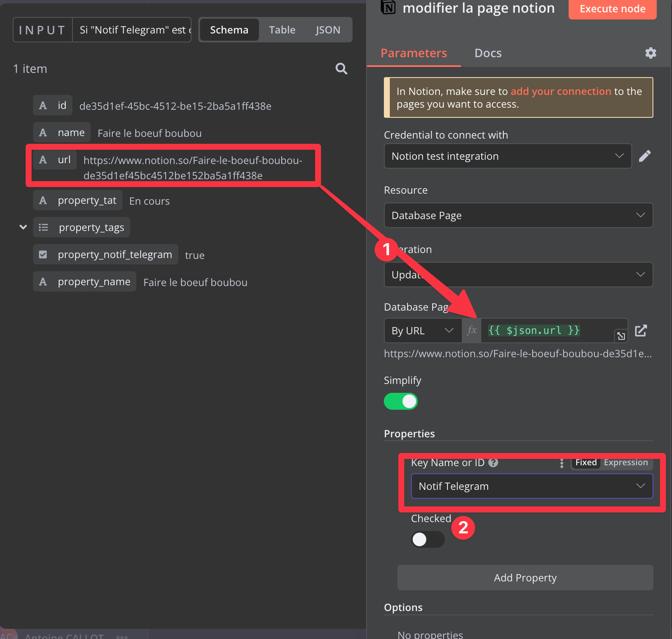The height and width of the screenshot is (639, 672).
Task: Collapse the property_tags tree item
Action: [23, 228]
